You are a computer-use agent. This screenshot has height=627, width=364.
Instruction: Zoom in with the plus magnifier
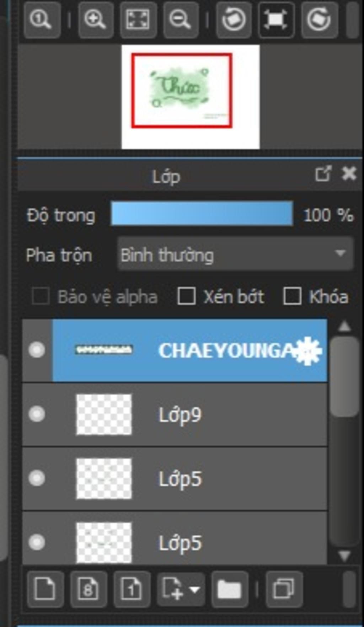(95, 19)
